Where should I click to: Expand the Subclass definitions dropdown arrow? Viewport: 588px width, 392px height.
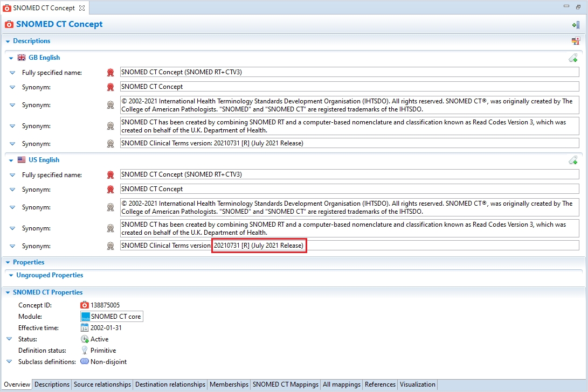9,362
